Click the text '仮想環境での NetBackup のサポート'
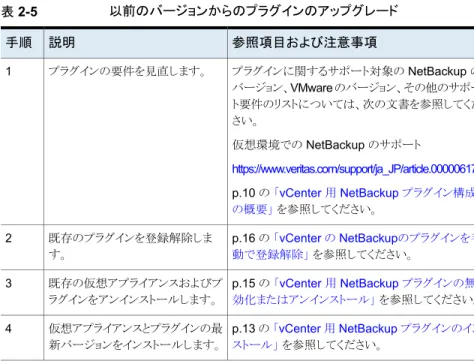 click(326, 145)
